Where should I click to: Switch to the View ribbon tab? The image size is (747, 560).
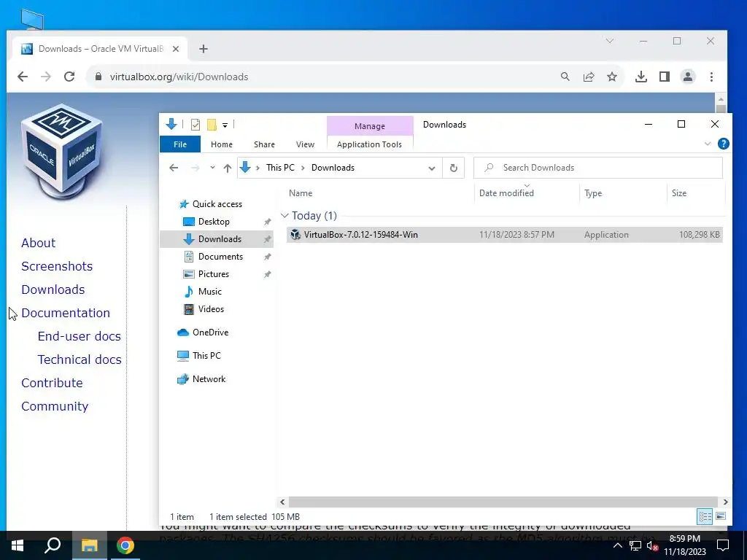(305, 144)
